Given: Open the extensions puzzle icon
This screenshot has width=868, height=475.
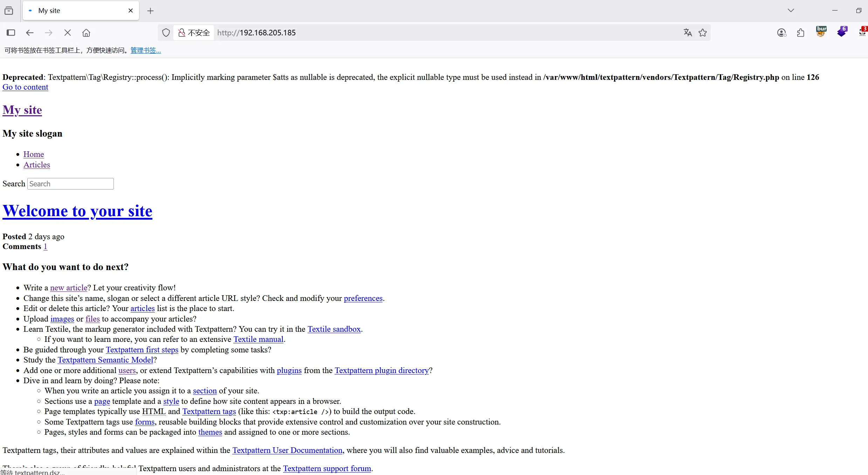Looking at the screenshot, I should [800, 33].
